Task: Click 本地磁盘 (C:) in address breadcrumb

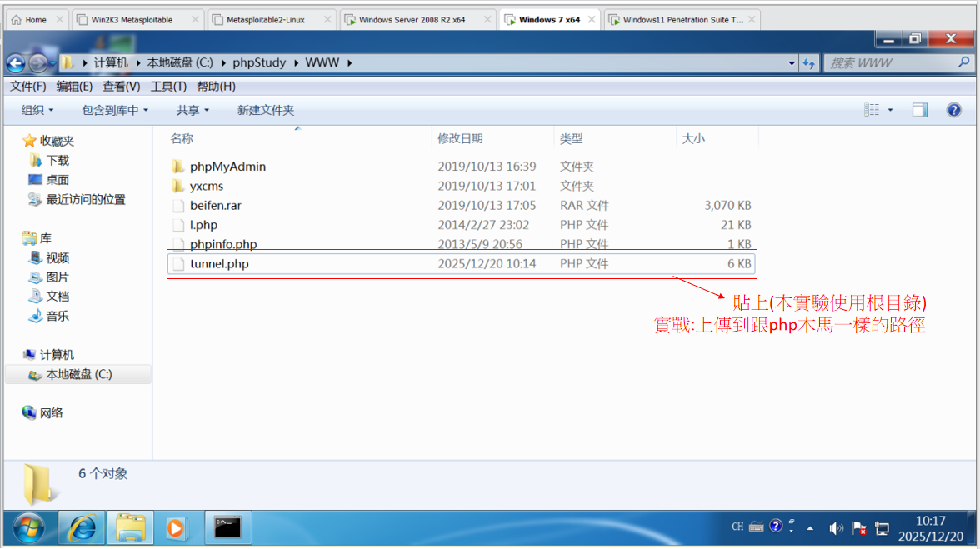Action: (180, 63)
